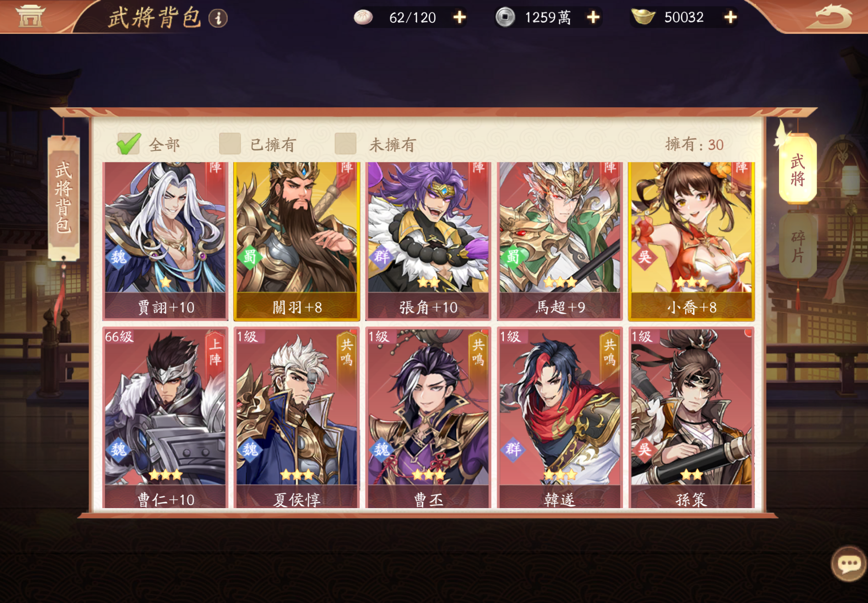Tap the return arrow icon

829,17
